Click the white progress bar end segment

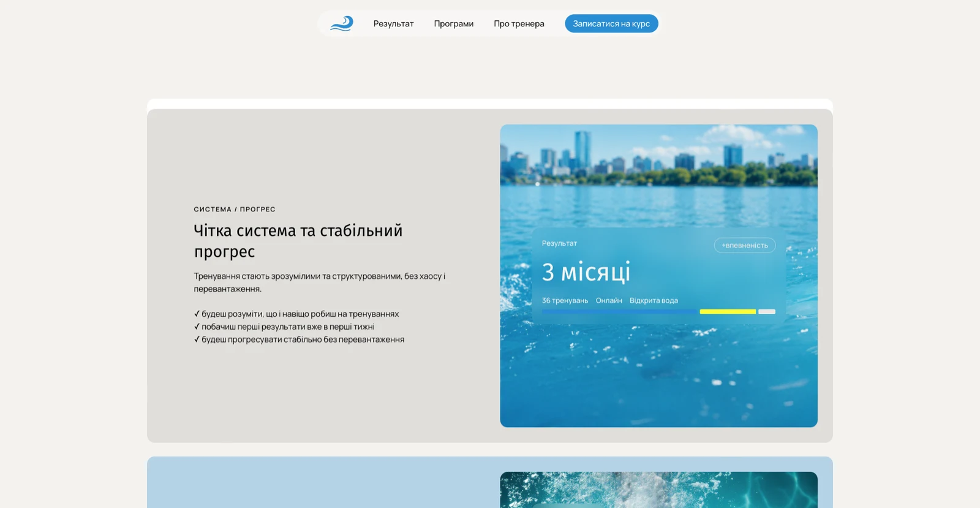767,312
